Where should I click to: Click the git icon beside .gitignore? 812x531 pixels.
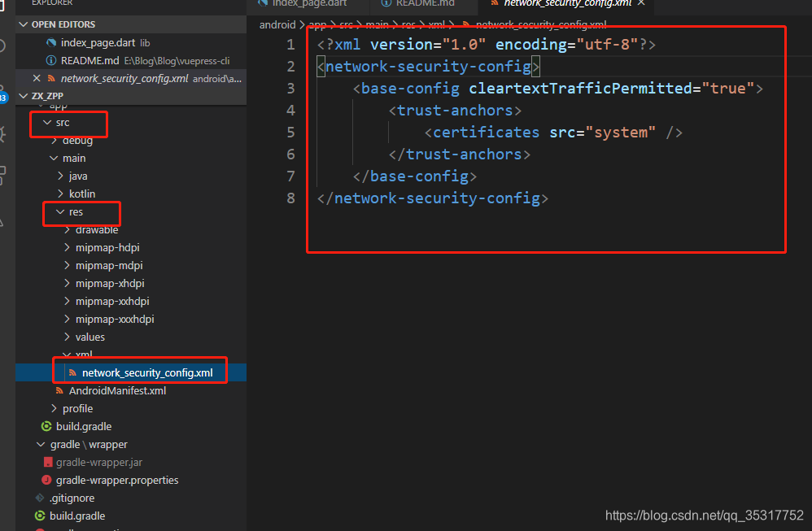click(x=40, y=498)
